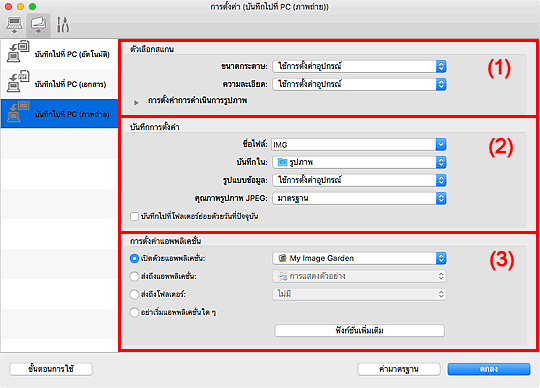Screen dimensions: 540x388
Task: Click the ชื่อไฟล์ IMG text field
Action: (x=354, y=145)
